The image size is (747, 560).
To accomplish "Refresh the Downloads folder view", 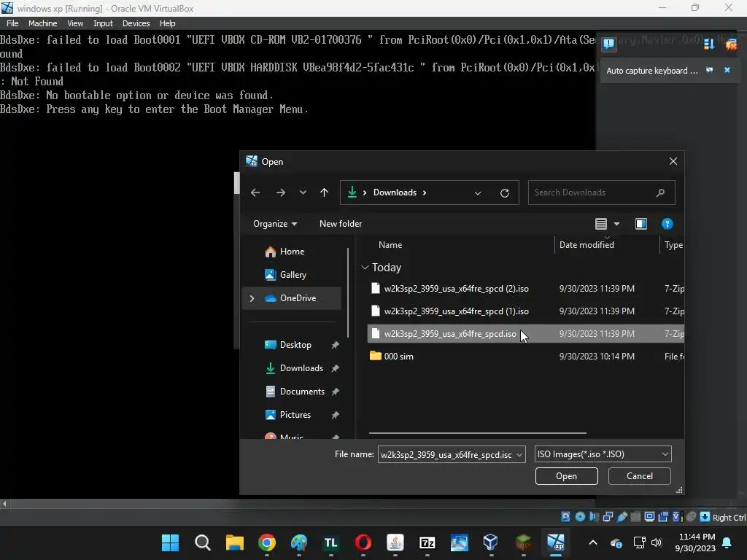I will click(x=505, y=192).
